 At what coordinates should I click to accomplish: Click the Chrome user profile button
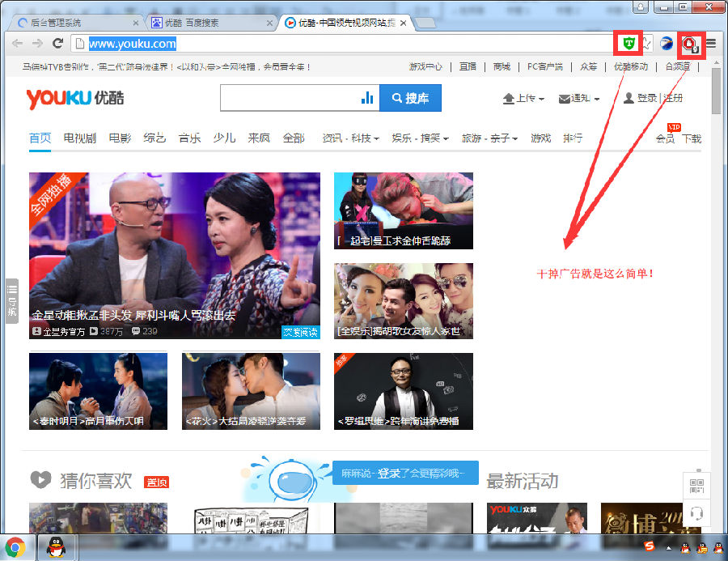click(641, 6)
